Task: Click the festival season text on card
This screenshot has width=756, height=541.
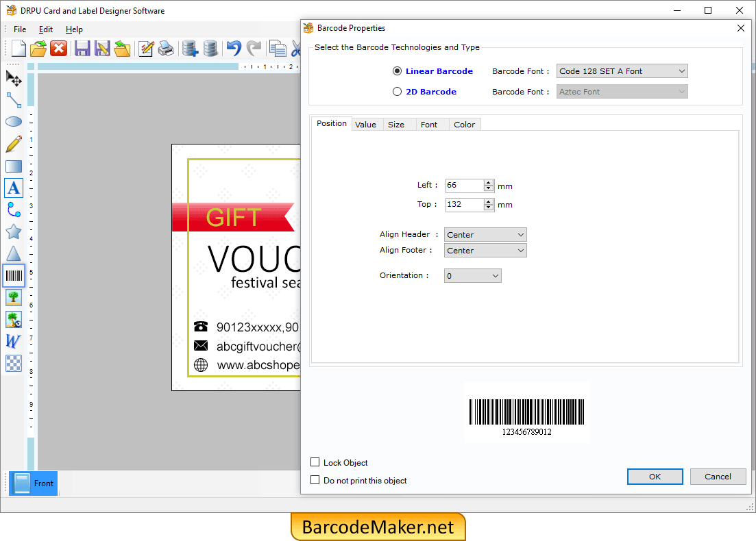Action: (x=266, y=283)
